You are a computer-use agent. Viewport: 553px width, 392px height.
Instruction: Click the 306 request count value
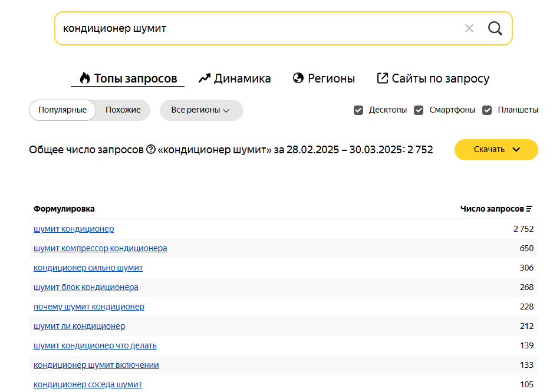click(x=526, y=268)
